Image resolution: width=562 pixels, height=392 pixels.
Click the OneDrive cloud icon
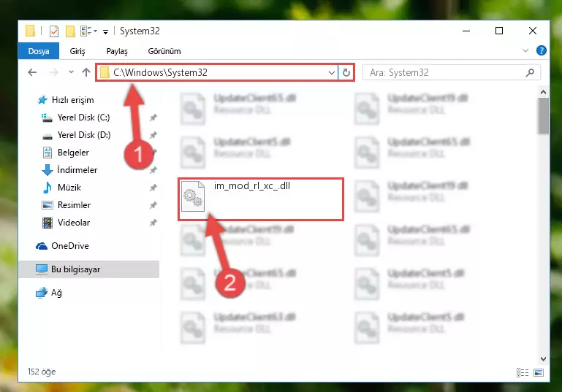tap(42, 246)
